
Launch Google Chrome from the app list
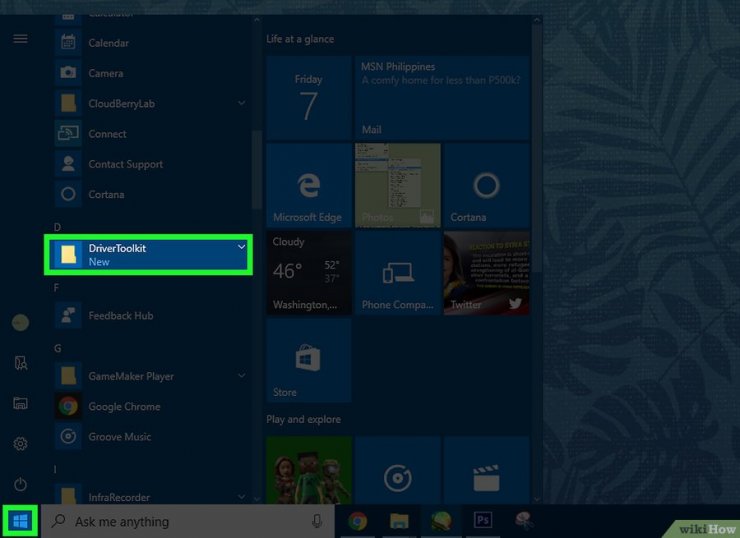pyautogui.click(x=124, y=407)
